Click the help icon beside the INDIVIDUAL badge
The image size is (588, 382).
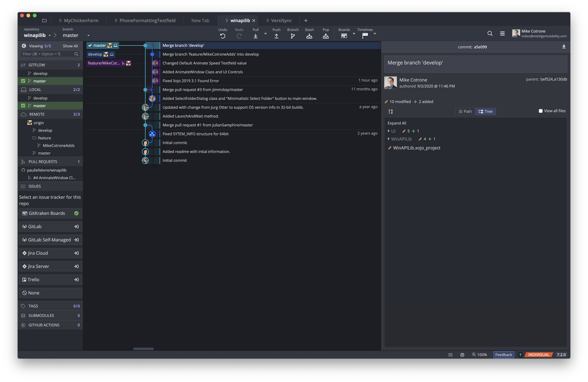pos(520,355)
